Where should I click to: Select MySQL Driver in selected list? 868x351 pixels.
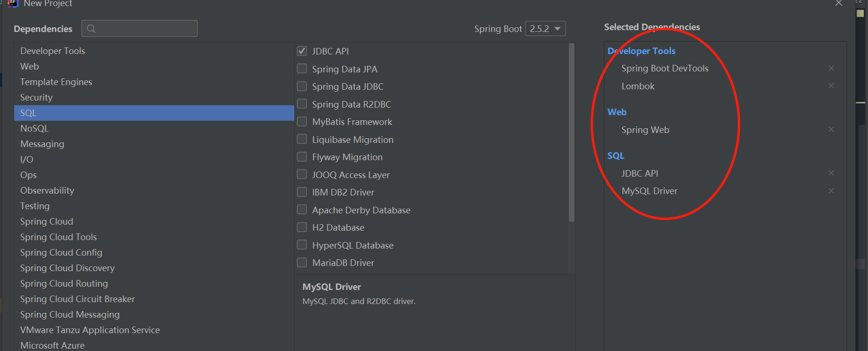649,191
